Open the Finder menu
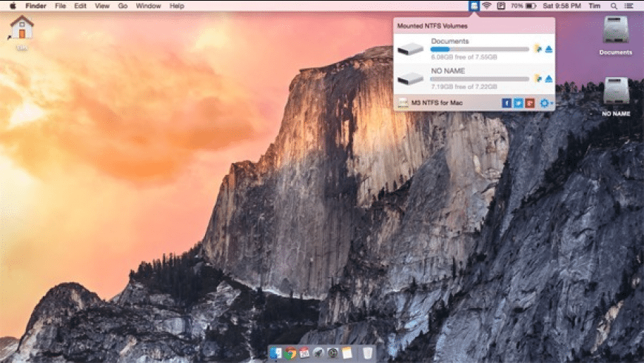This screenshot has width=644, height=363. coord(36,6)
